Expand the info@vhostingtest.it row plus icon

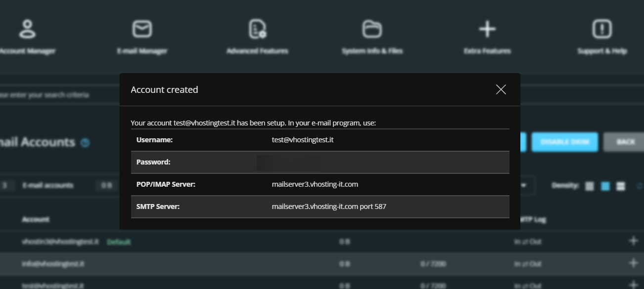pyautogui.click(x=633, y=263)
